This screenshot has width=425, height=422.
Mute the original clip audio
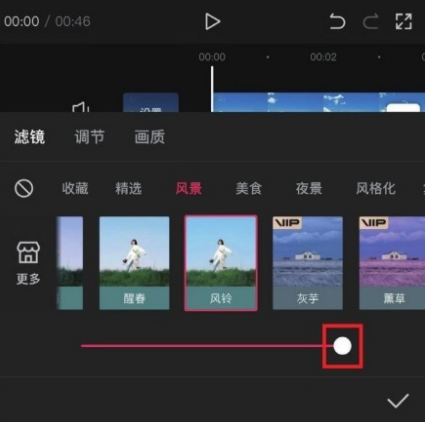pos(81,107)
